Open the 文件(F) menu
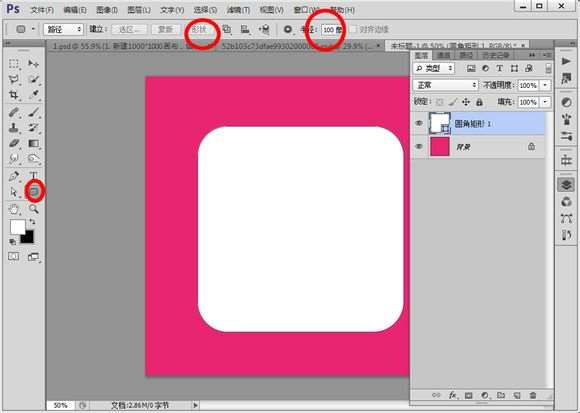 coord(42,10)
